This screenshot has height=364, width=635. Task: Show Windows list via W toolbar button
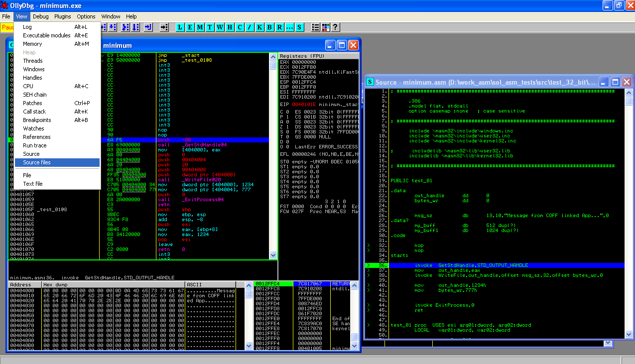(220, 27)
